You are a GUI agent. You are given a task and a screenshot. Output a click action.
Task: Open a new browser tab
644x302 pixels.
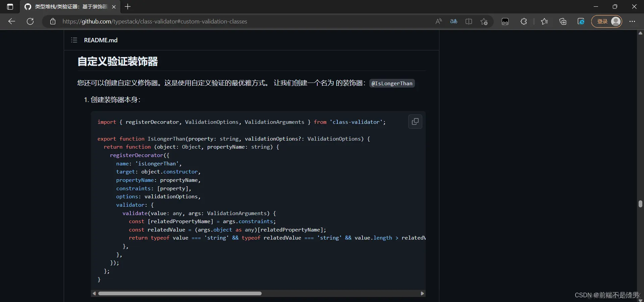tap(128, 7)
